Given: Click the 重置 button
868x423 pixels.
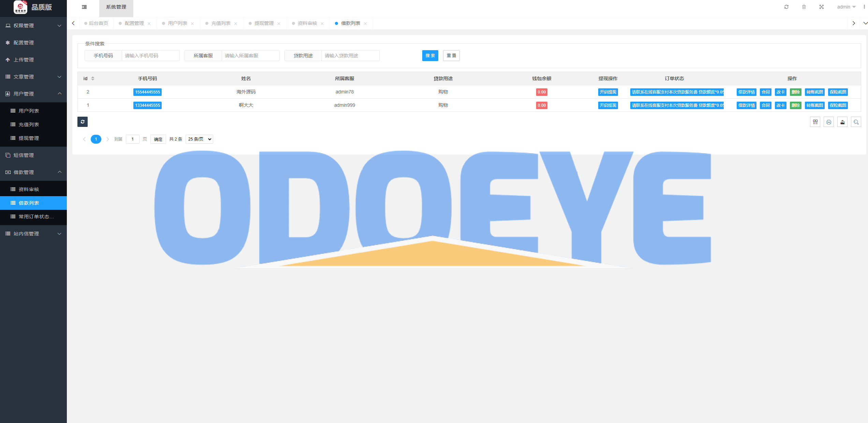Looking at the screenshot, I should (451, 56).
